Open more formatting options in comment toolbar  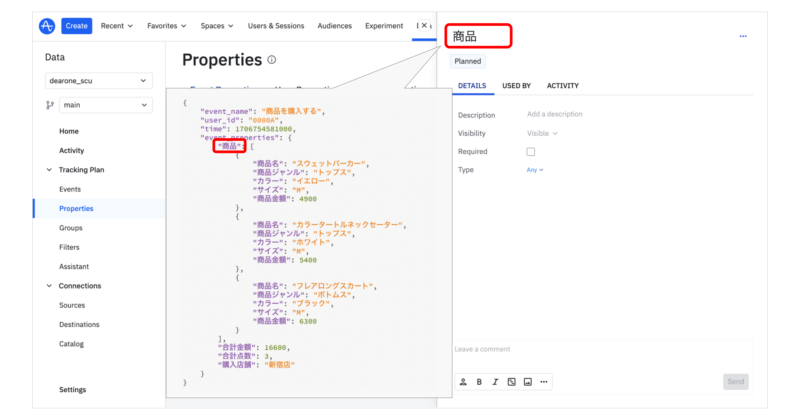click(x=543, y=382)
